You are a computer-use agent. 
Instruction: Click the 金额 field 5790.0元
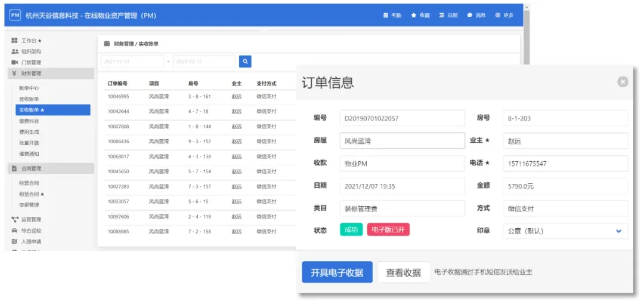[x=565, y=186]
